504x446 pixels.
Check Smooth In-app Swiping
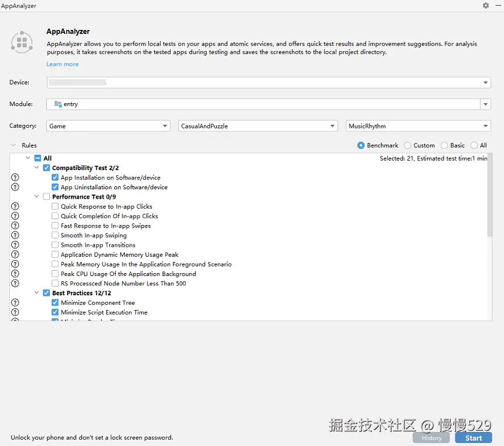pyautogui.click(x=55, y=236)
